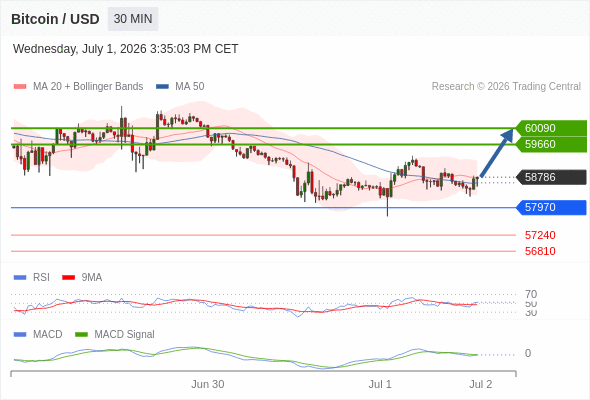Viewport: 590px width, 400px height.
Task: Click the 59660 green resistance label
Action: 551,144
